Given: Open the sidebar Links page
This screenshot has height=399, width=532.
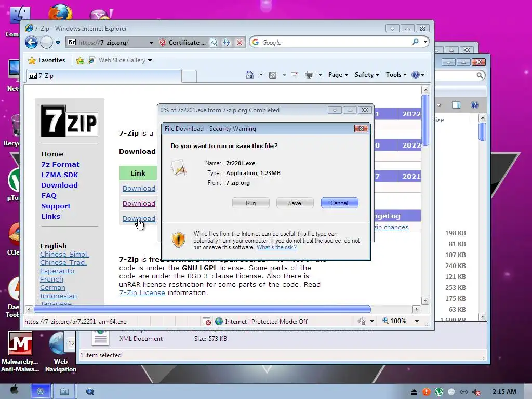Looking at the screenshot, I should [50, 217].
